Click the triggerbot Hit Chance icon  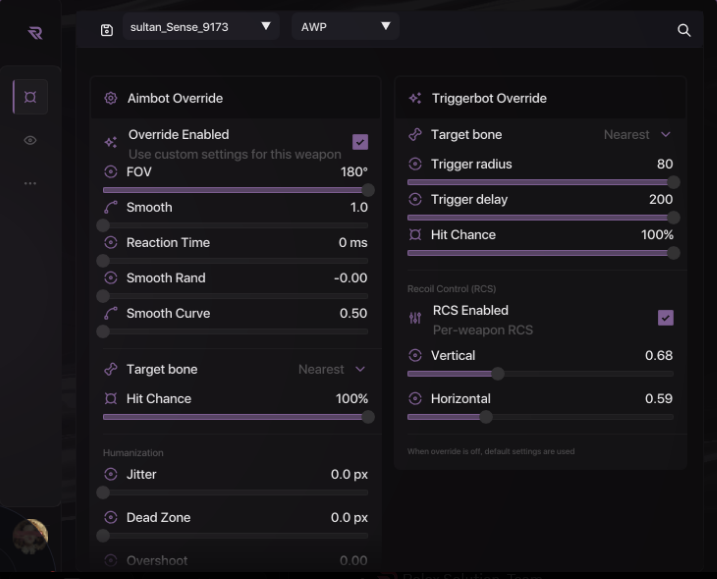pyautogui.click(x=415, y=235)
